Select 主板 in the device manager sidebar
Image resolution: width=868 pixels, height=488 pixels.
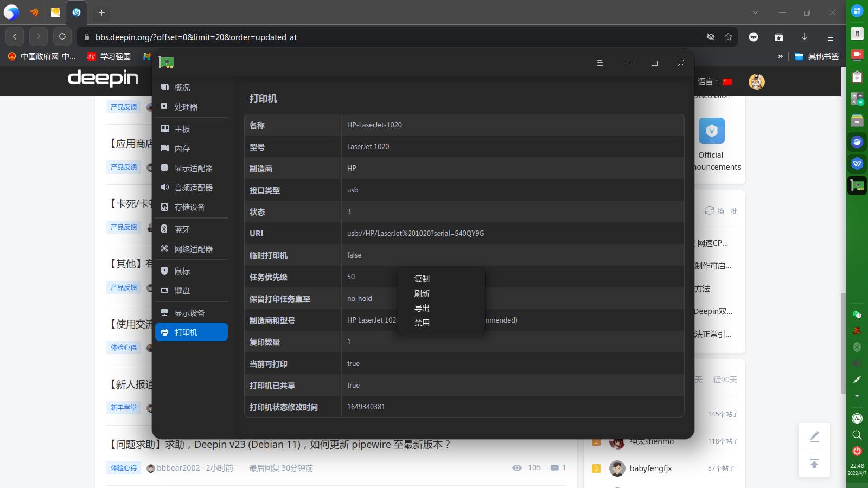coord(192,129)
